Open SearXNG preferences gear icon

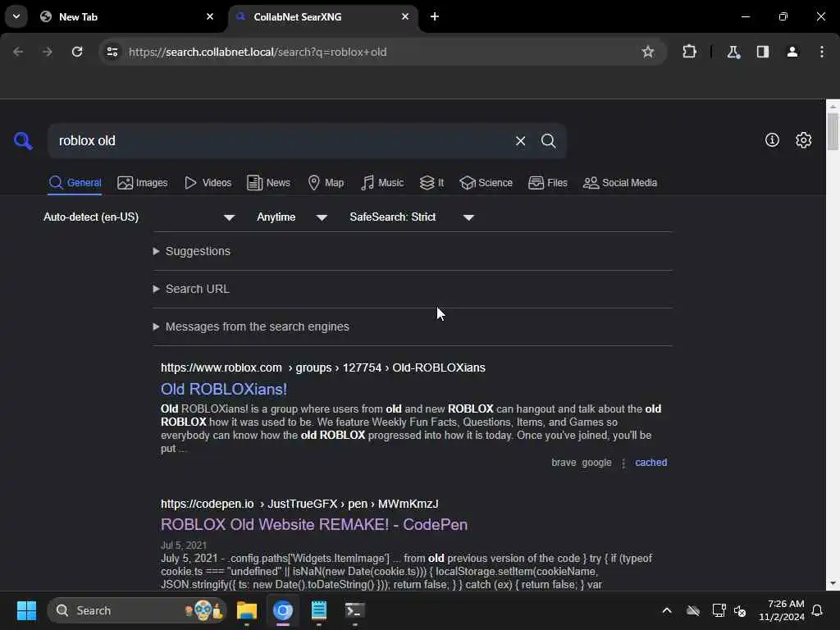[803, 139]
